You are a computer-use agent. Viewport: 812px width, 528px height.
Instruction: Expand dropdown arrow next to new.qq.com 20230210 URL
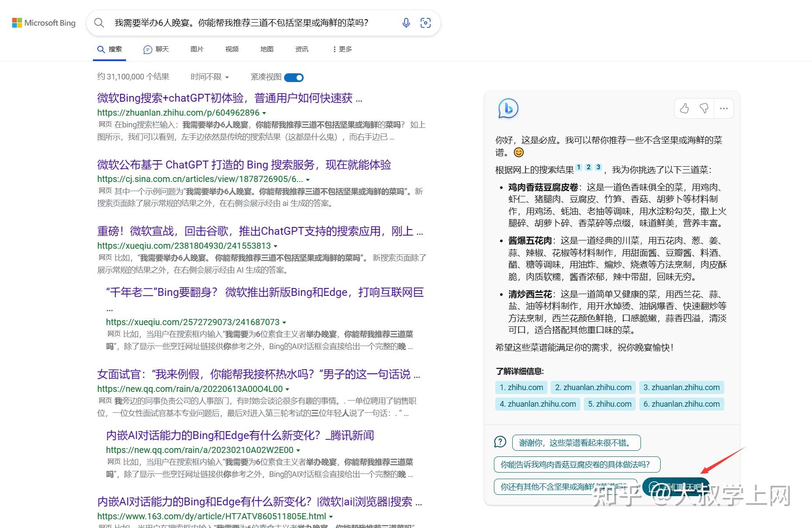coord(298,450)
